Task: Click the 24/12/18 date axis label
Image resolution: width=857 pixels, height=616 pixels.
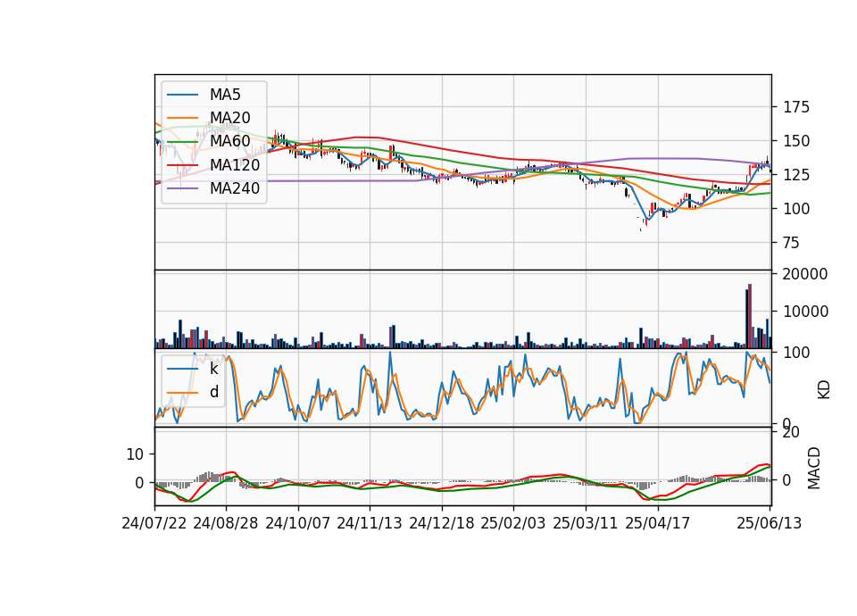Action: [x=442, y=523]
